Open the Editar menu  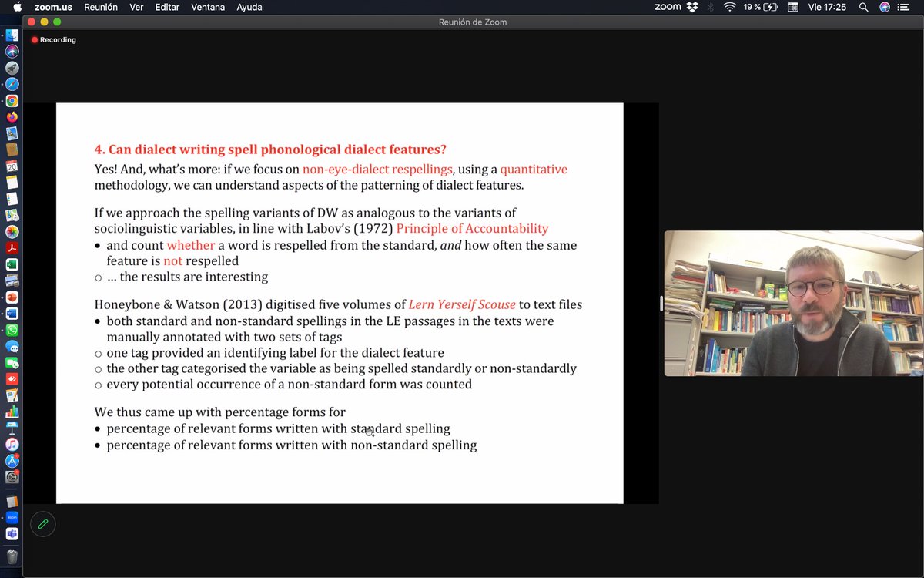tap(167, 7)
